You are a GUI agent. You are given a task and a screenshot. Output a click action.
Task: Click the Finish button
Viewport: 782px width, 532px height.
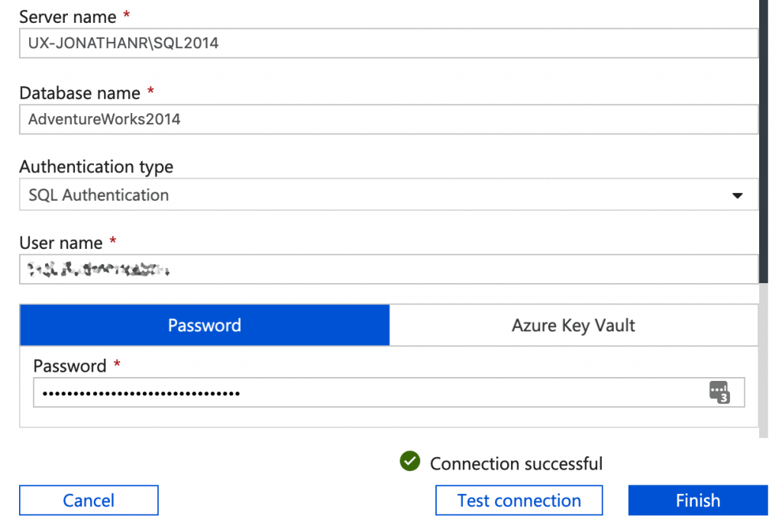pos(697,500)
